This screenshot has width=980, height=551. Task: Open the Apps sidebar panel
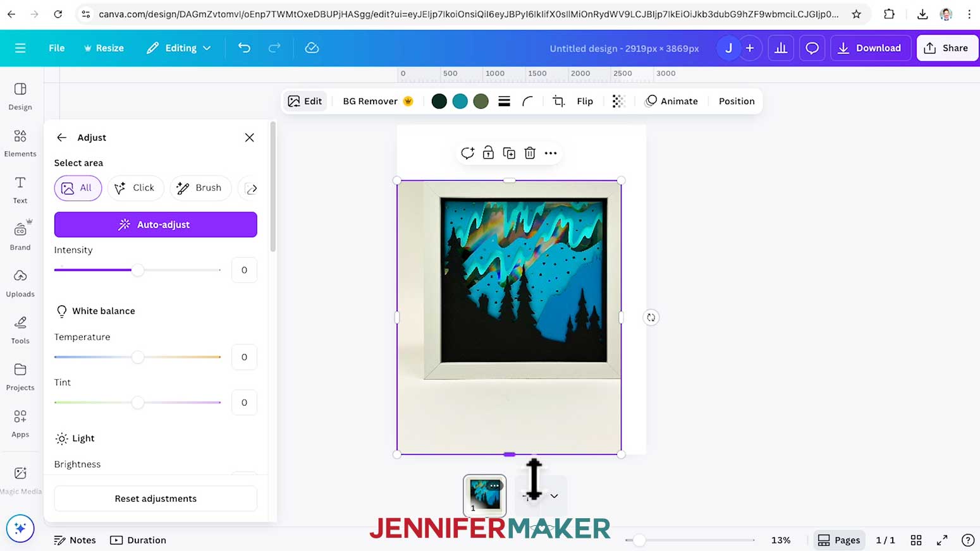[x=20, y=424]
